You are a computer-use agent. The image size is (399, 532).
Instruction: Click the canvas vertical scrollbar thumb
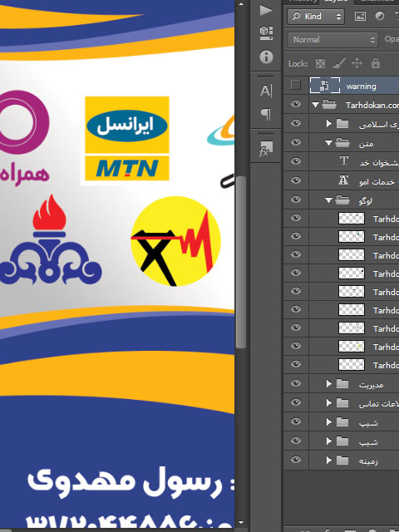pos(240,262)
